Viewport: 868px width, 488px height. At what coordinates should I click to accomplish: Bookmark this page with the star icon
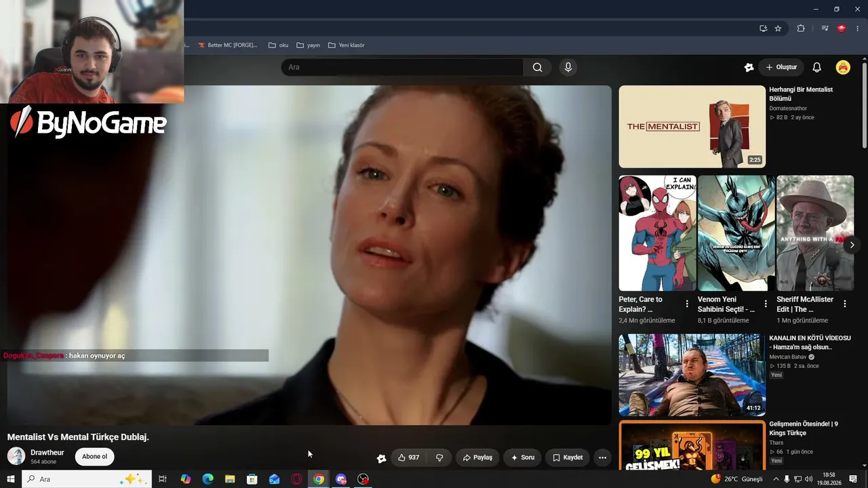pos(778,28)
